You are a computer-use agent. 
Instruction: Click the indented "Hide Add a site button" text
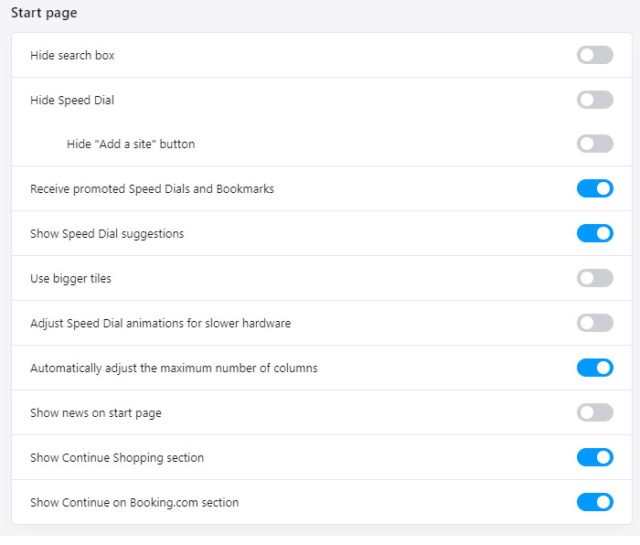(131, 144)
